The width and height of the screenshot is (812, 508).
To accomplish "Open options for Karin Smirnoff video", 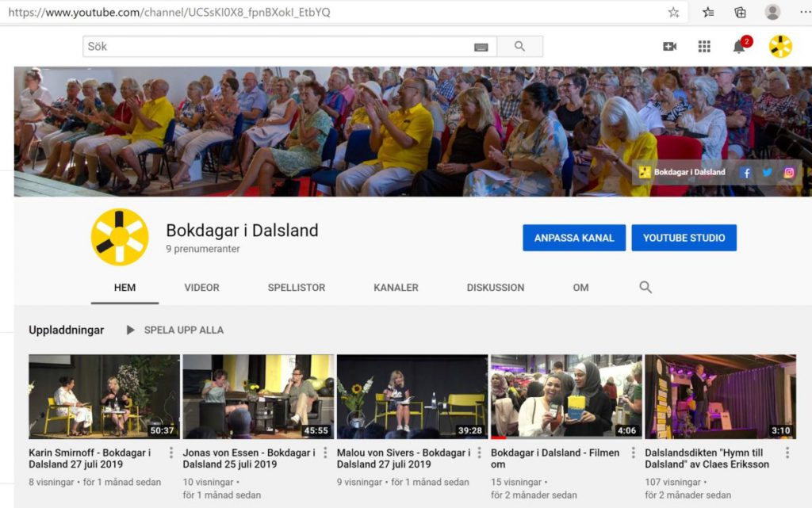I will click(x=171, y=453).
